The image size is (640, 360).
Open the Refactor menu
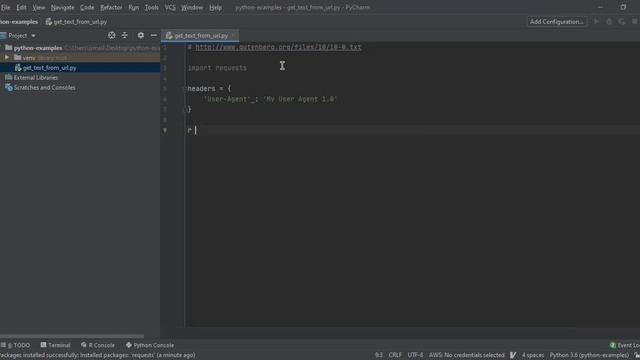coord(111,7)
